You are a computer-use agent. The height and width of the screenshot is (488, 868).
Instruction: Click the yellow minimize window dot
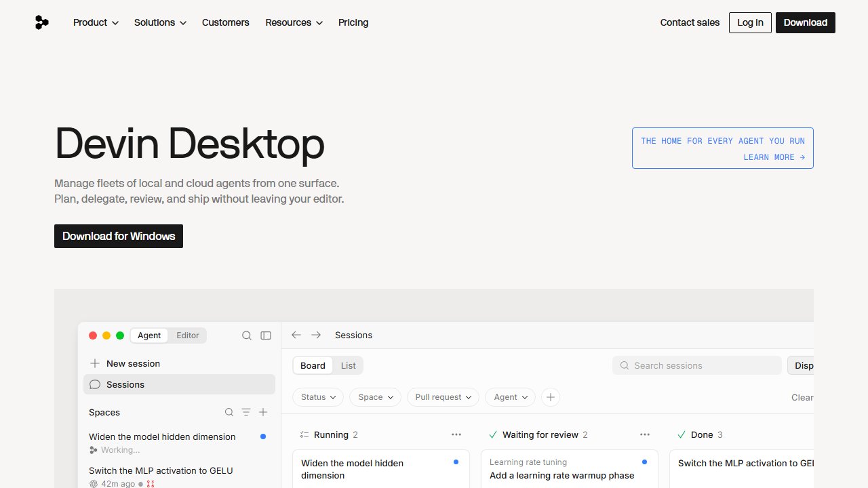pos(106,335)
